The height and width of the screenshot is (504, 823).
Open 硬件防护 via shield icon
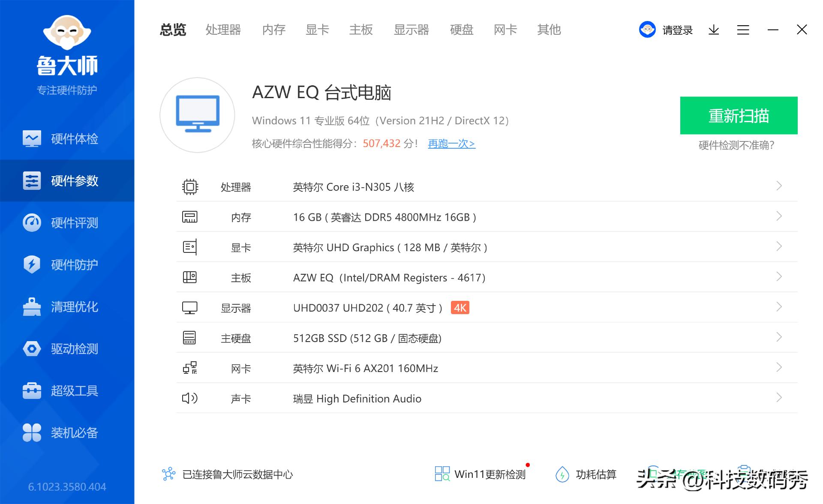coord(31,264)
